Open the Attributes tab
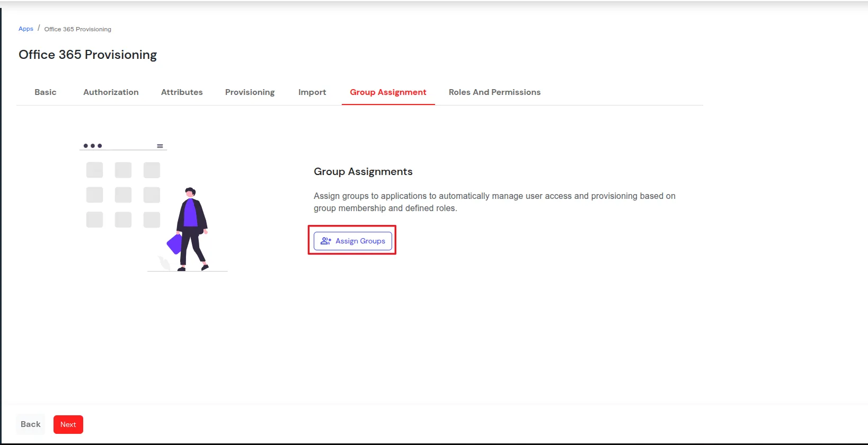Viewport: 868px width, 445px height. coord(182,92)
